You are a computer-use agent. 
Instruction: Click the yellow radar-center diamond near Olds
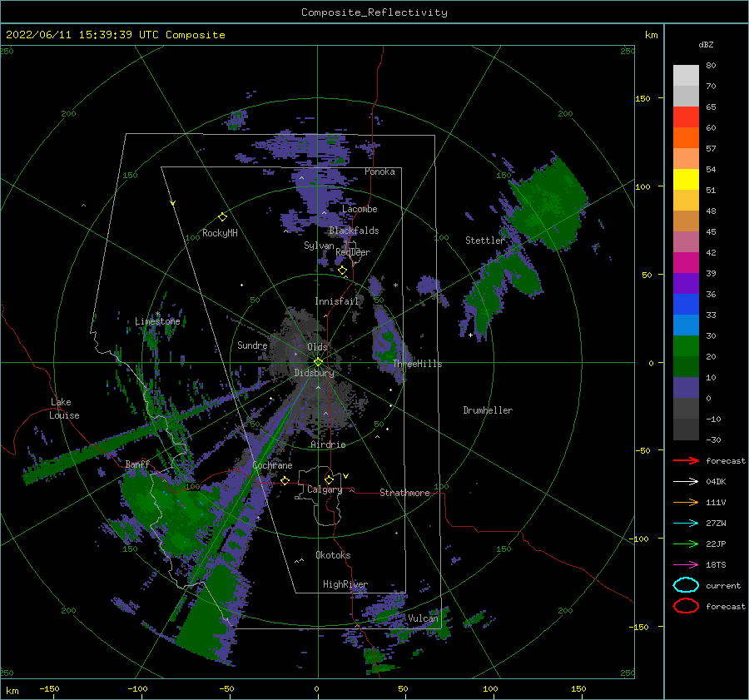(318, 362)
